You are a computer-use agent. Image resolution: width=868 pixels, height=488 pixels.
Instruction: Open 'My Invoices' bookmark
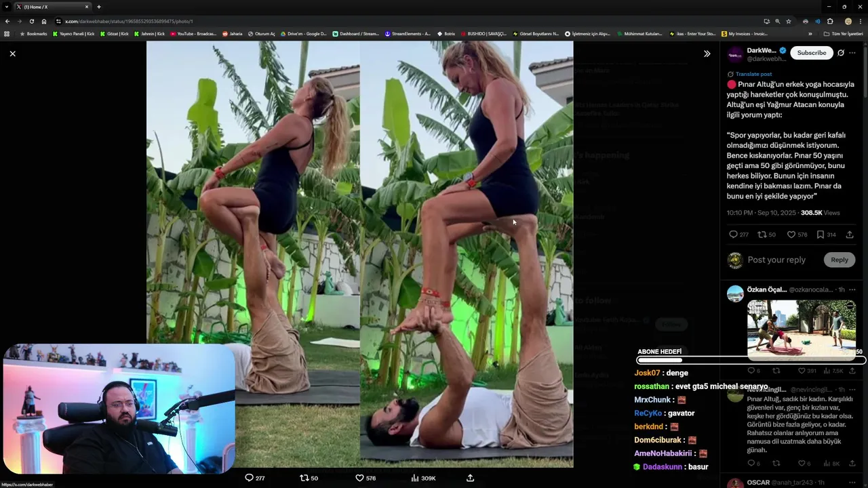coord(745,33)
